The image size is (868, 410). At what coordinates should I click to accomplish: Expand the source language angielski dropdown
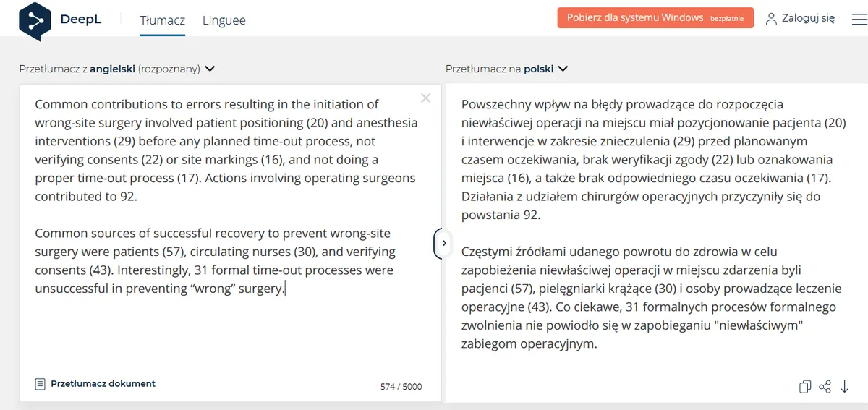210,69
